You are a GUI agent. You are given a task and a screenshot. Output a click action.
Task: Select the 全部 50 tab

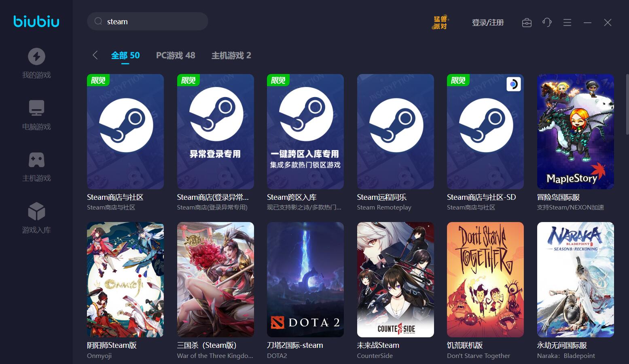click(x=125, y=55)
